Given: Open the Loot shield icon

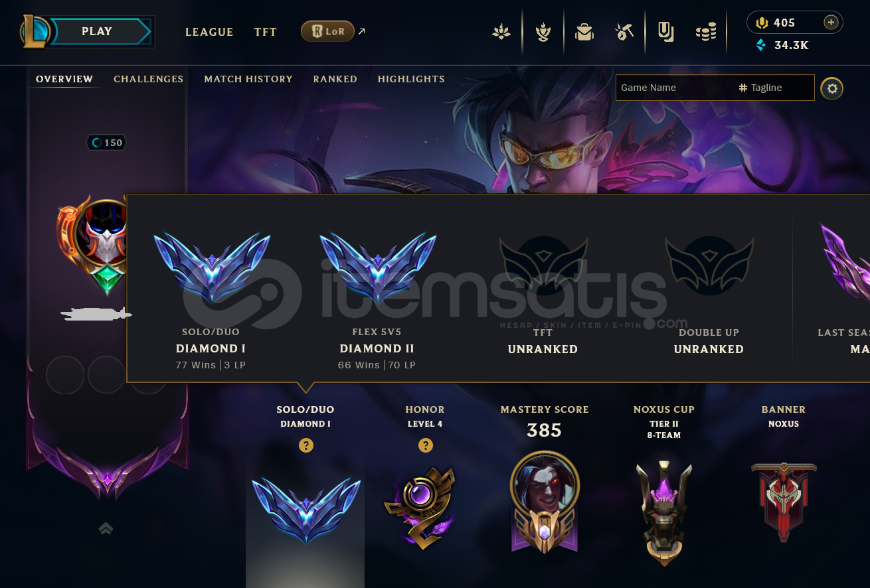Looking at the screenshot, I should coord(666,31).
